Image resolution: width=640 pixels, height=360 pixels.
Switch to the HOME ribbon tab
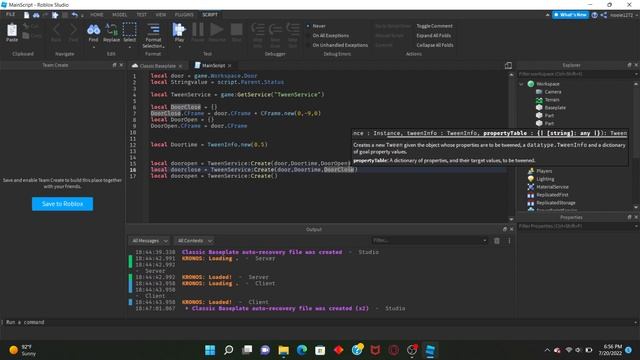click(x=97, y=15)
